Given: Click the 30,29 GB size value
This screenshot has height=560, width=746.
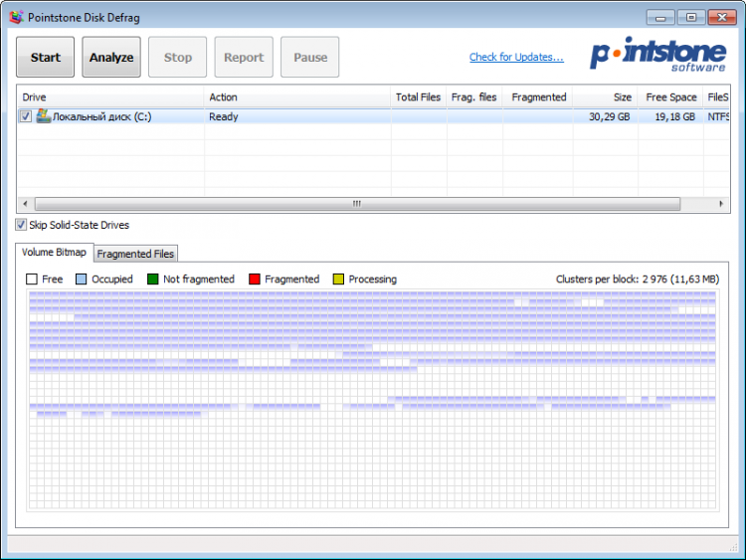Looking at the screenshot, I should coord(610,116).
